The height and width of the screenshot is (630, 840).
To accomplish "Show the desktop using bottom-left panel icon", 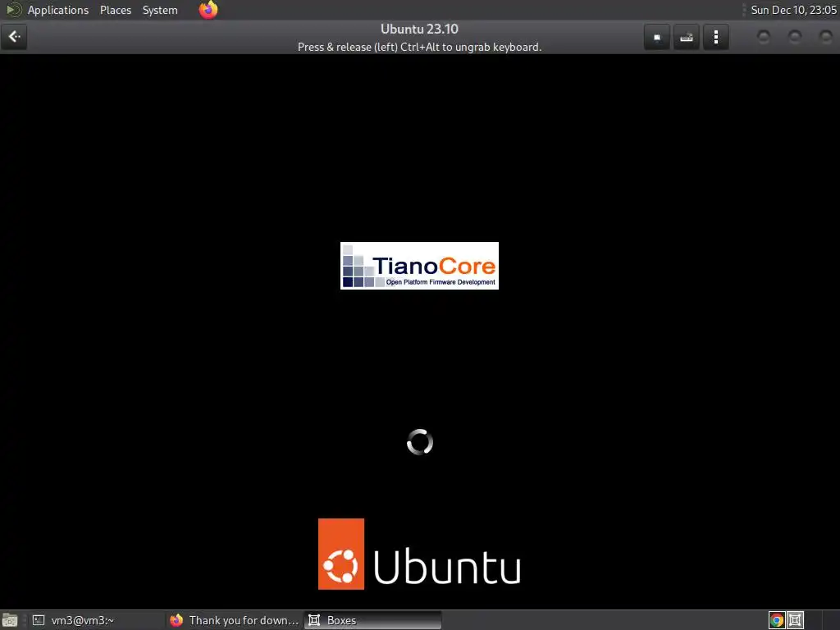I will point(10,620).
